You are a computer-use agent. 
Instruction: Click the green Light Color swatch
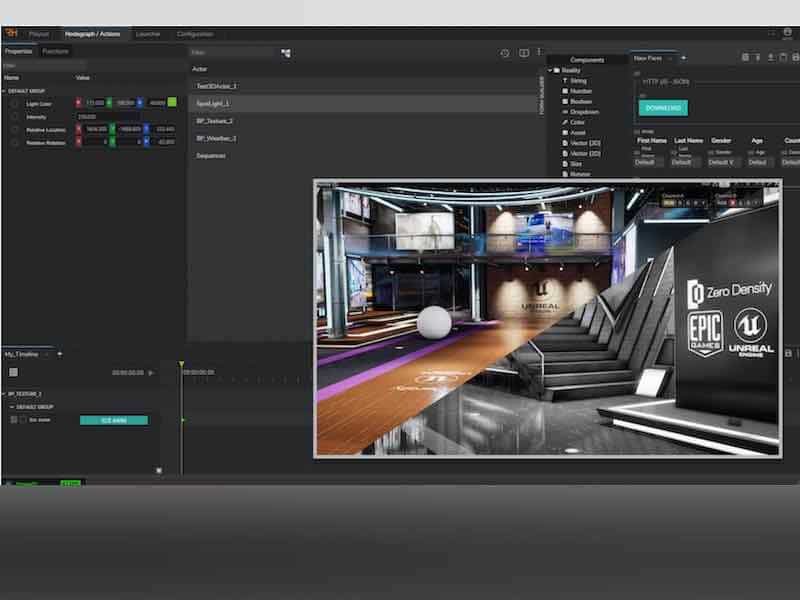click(172, 102)
